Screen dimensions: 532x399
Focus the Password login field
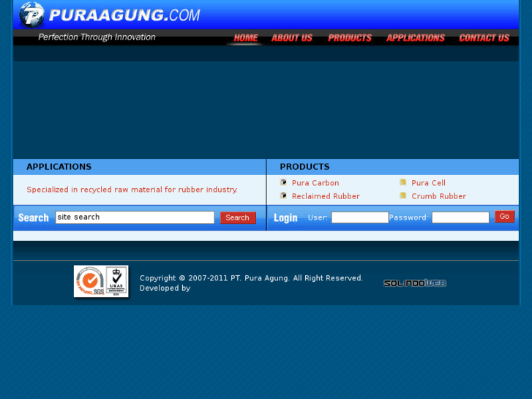tap(460, 217)
